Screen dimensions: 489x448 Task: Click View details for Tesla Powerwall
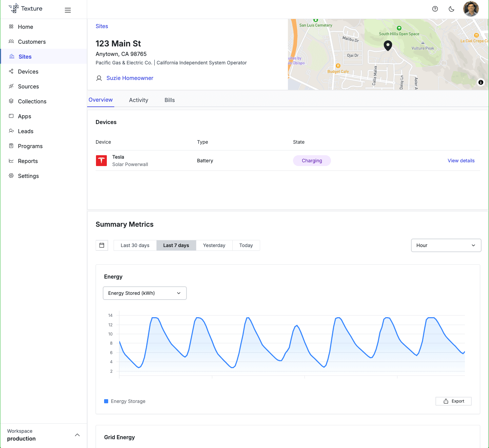[x=461, y=161]
